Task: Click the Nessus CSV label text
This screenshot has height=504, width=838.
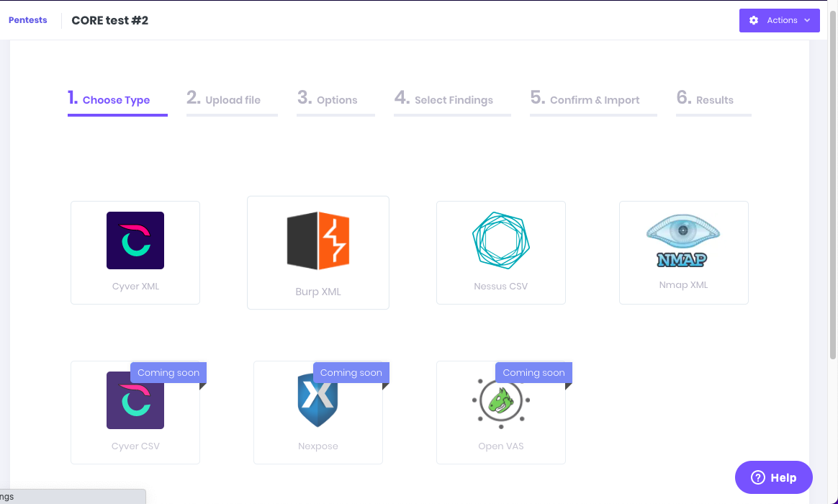Action: click(501, 286)
